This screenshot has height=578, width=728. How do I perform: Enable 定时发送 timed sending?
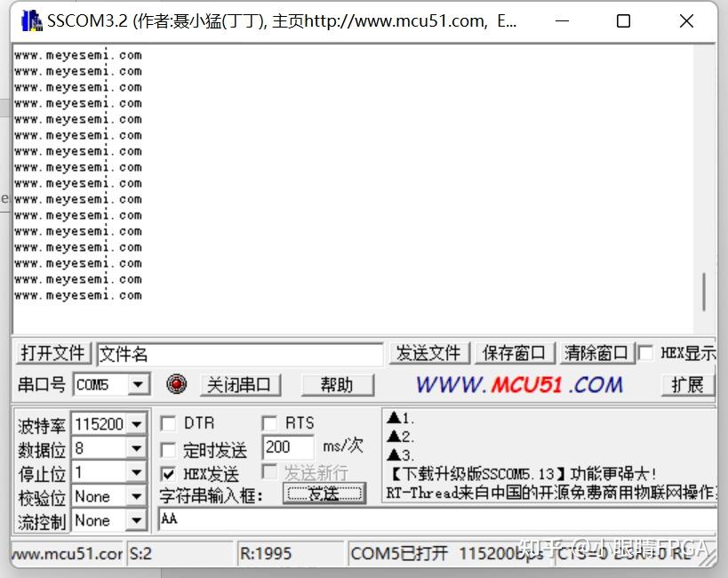165,449
